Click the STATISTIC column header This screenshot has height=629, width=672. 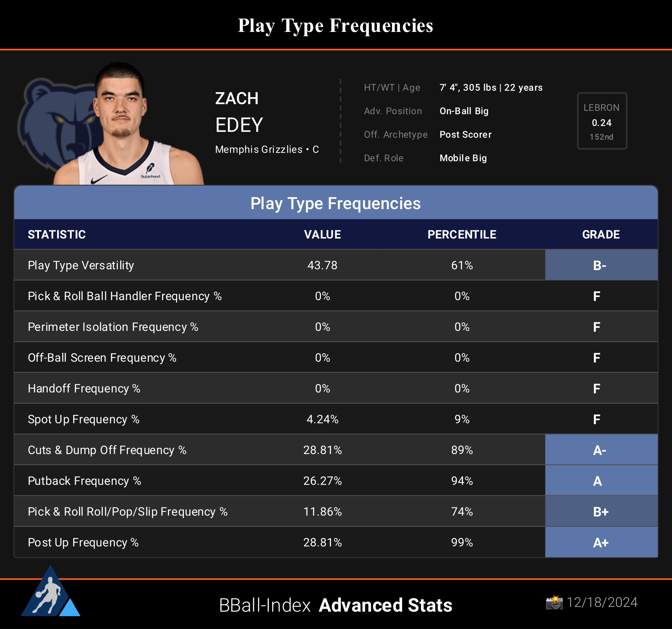pos(57,234)
